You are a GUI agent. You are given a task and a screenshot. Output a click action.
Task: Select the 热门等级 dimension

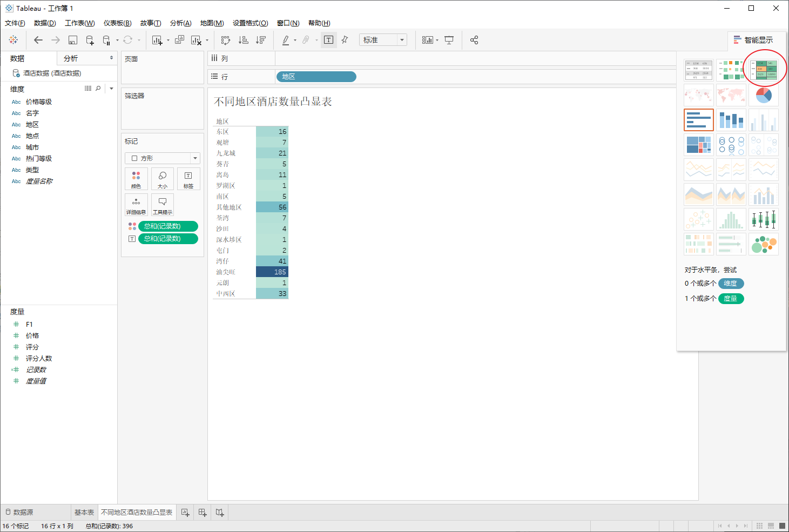click(39, 158)
